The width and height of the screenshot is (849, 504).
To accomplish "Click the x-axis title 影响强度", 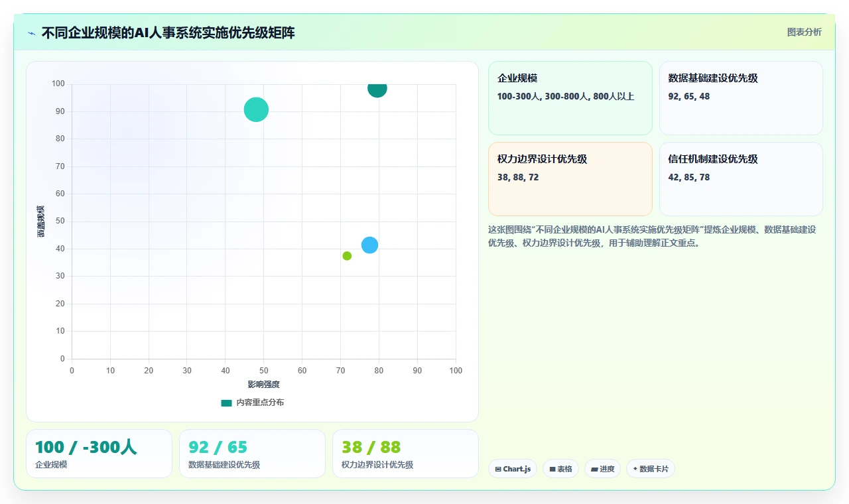I will 264,385.
